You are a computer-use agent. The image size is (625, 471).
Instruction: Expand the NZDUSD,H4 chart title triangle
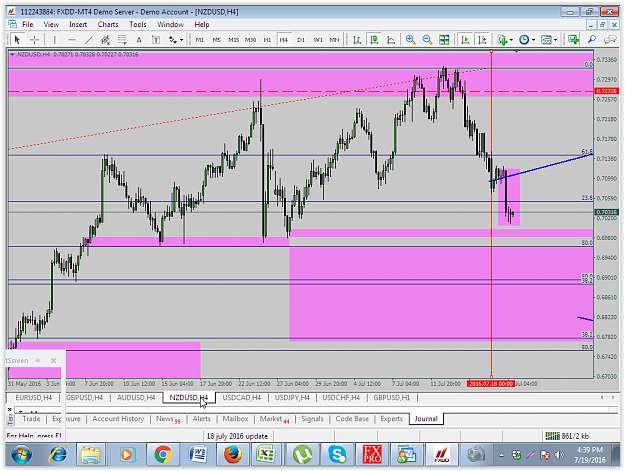12,54
